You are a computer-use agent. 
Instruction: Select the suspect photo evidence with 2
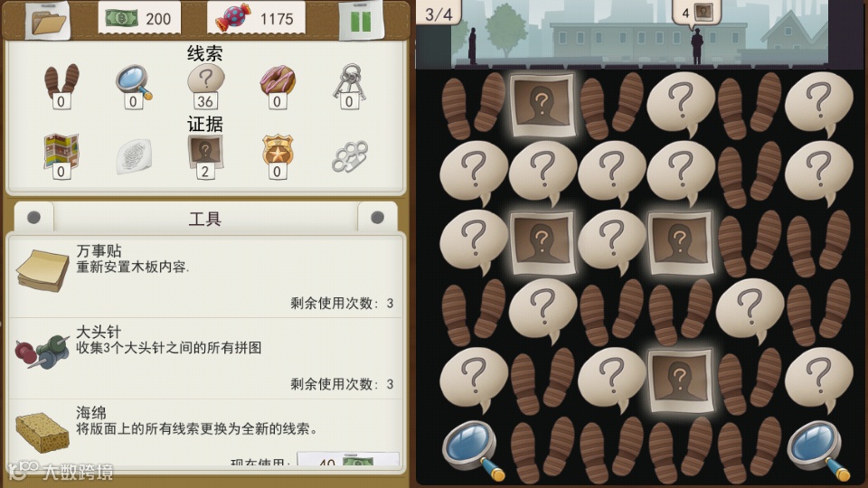205,156
